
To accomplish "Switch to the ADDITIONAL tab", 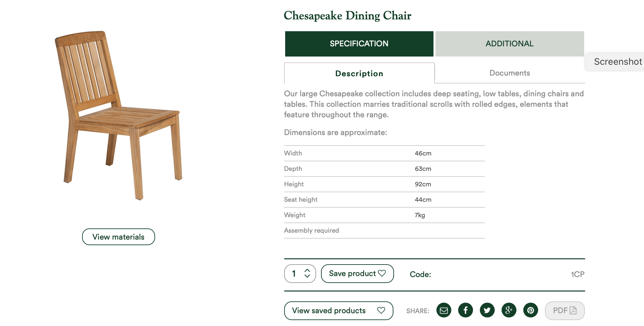I will coord(510,44).
